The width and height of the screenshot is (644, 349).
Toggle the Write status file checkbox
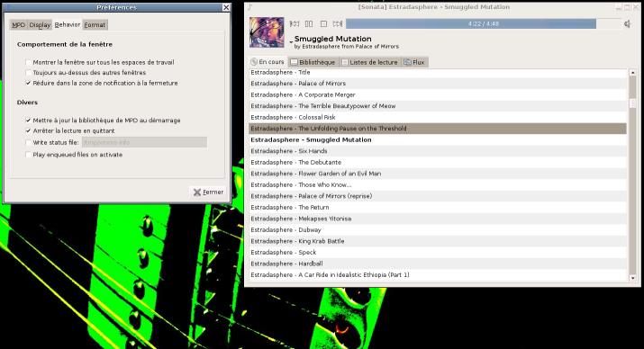click(28, 143)
